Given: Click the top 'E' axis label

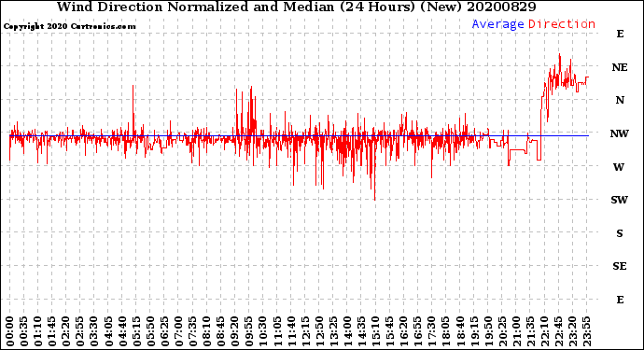Looking at the screenshot, I should [620, 34].
